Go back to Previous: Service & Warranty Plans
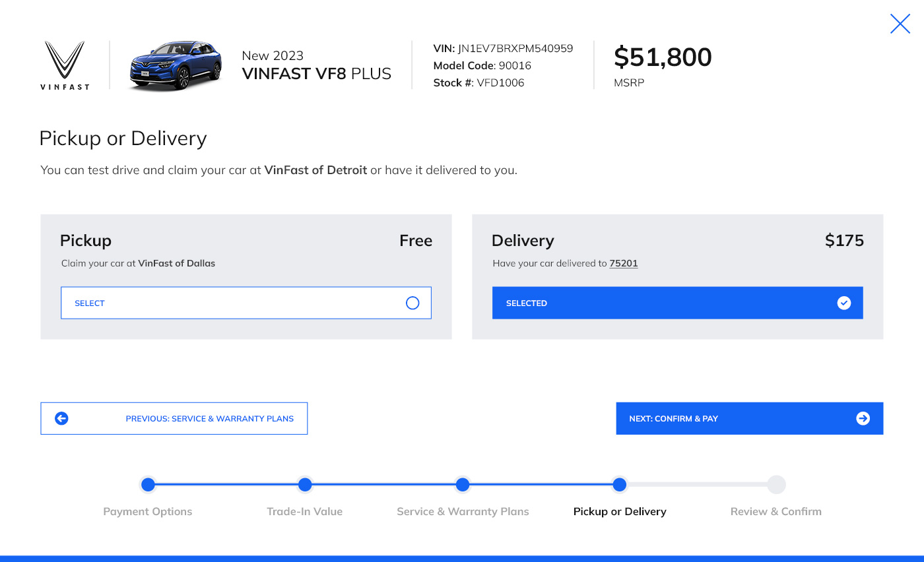 click(x=174, y=418)
